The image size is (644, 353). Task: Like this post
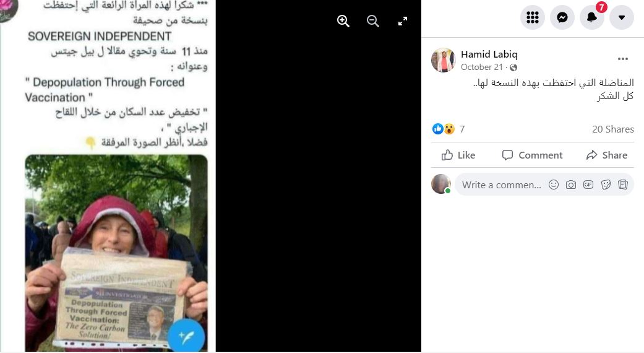(458, 155)
